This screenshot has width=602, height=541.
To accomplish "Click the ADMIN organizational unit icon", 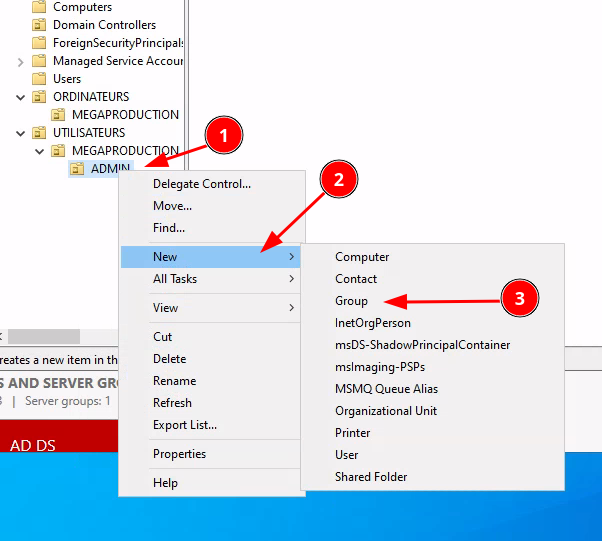I will click(77, 169).
